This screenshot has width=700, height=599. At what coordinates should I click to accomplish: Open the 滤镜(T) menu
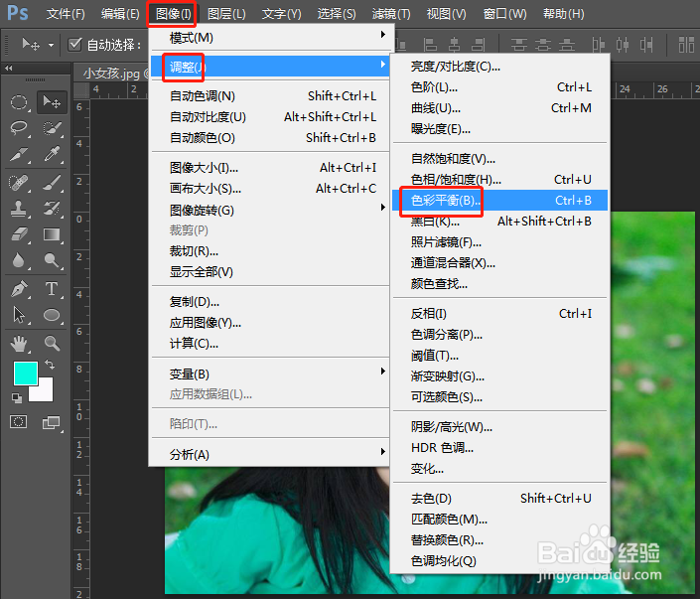coord(391,14)
